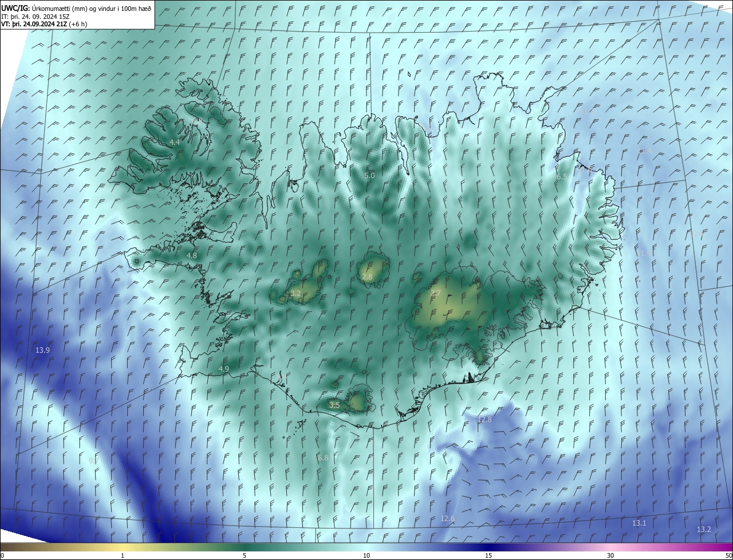Image resolution: width=733 pixels, height=560 pixels.
Task: Click the 13.2 value in the bottom right corner
Action: [x=704, y=529]
